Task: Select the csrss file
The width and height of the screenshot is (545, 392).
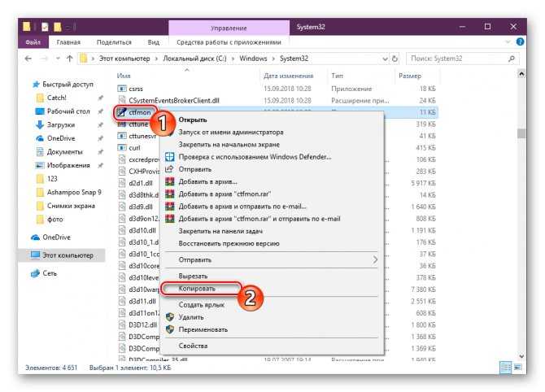Action: tap(136, 89)
